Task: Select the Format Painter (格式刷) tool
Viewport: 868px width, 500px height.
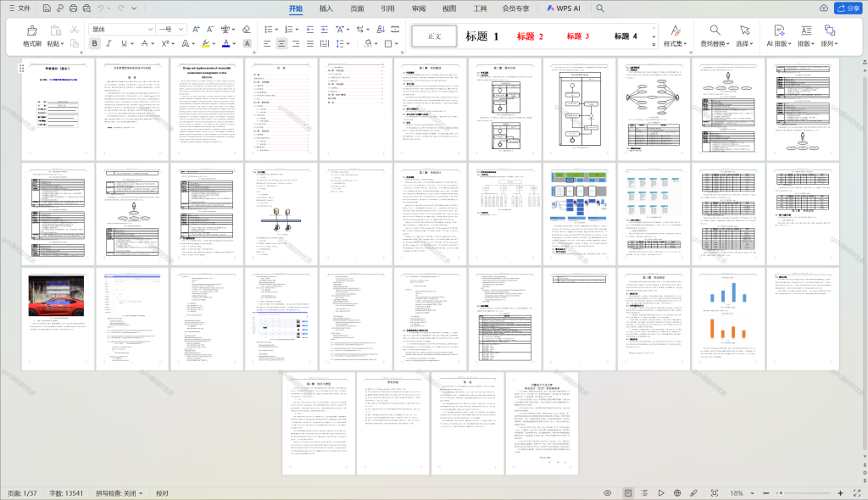Action: pos(31,36)
